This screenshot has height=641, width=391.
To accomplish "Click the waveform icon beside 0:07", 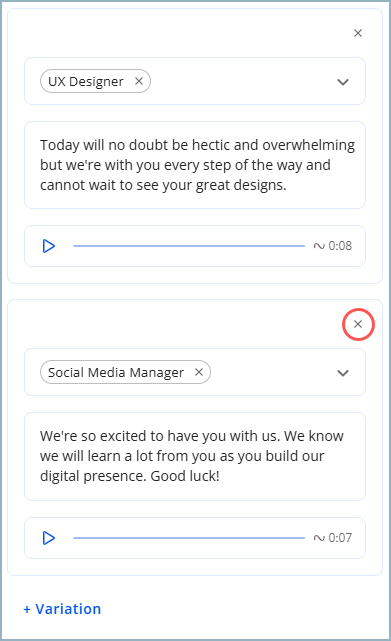I will click(x=319, y=538).
